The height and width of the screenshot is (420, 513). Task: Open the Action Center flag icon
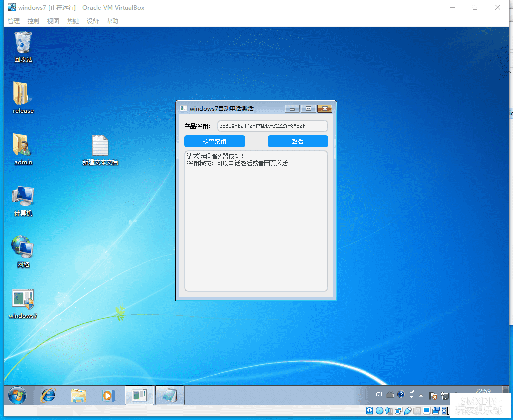[433, 396]
